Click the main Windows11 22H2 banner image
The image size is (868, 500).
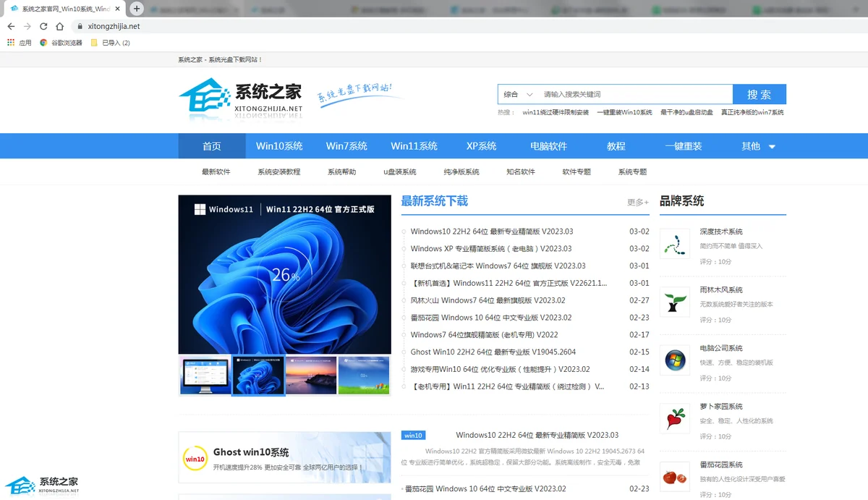tap(285, 275)
